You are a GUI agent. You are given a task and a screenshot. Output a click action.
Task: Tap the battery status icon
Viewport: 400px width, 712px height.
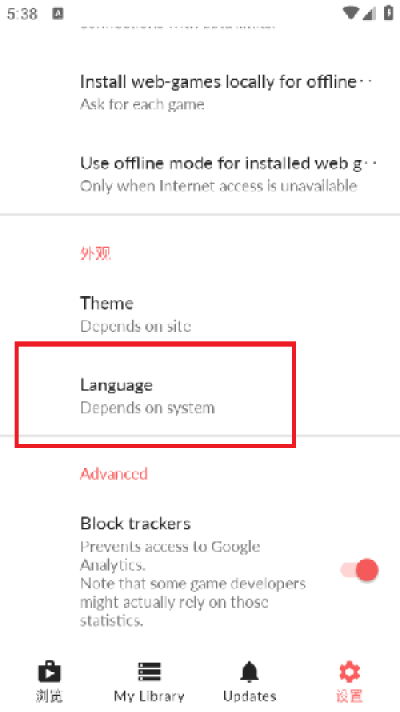tap(389, 13)
